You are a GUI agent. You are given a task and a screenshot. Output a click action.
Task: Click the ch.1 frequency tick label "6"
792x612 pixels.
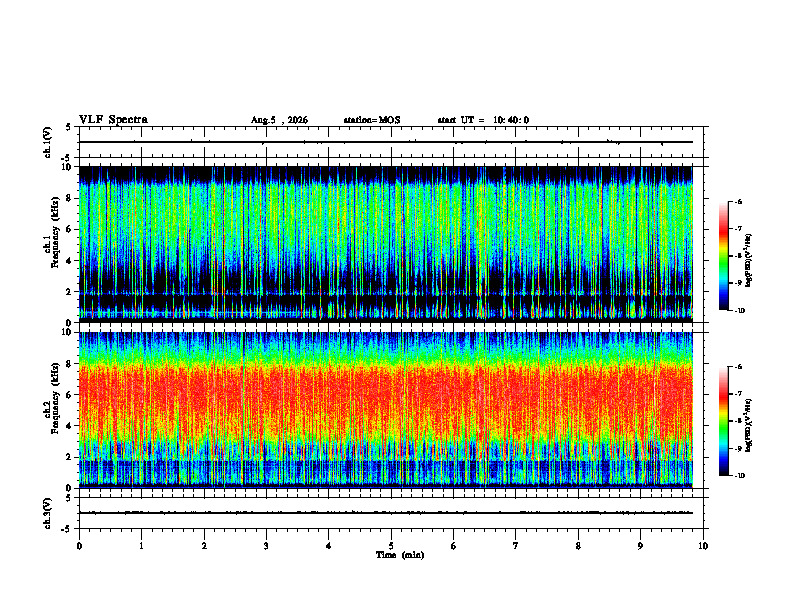coord(69,230)
